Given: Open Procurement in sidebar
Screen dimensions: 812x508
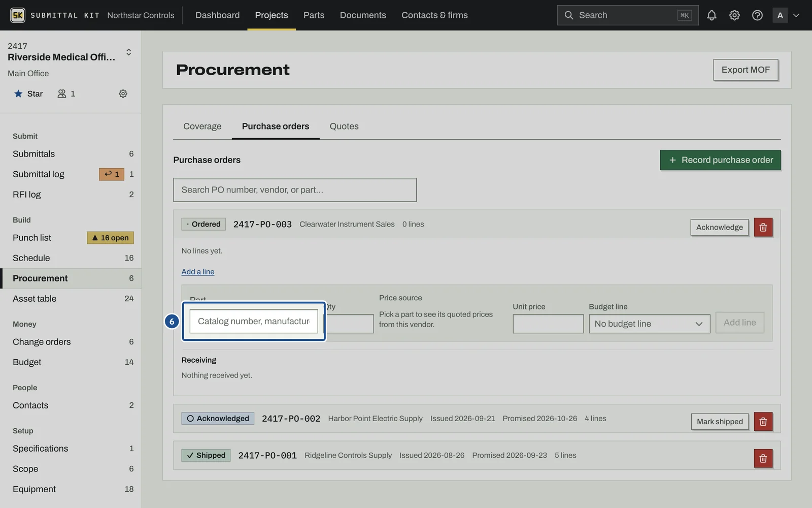Looking at the screenshot, I should click(71, 278).
